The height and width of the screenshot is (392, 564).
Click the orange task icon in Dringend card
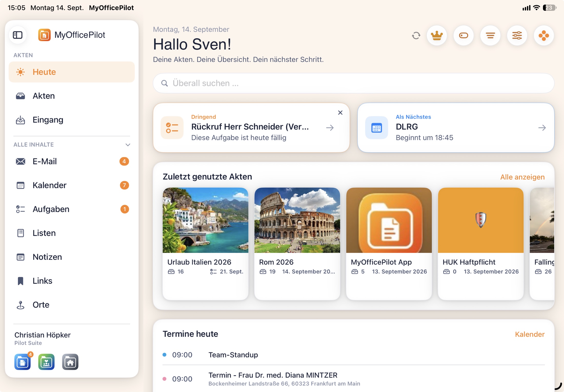coord(172,128)
